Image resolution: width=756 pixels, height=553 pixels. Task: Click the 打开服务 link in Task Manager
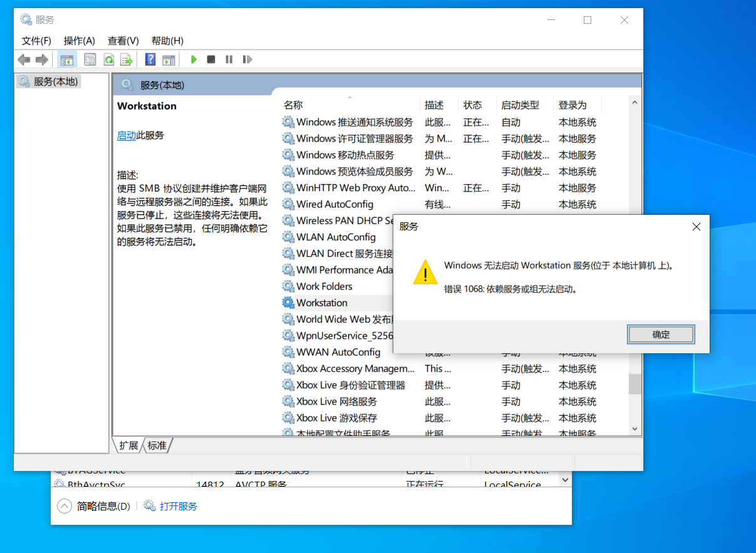[x=179, y=506]
